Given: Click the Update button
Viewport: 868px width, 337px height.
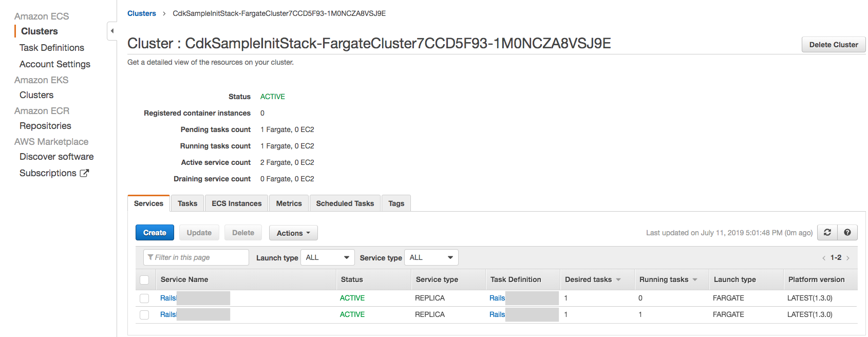Looking at the screenshot, I should [x=199, y=233].
